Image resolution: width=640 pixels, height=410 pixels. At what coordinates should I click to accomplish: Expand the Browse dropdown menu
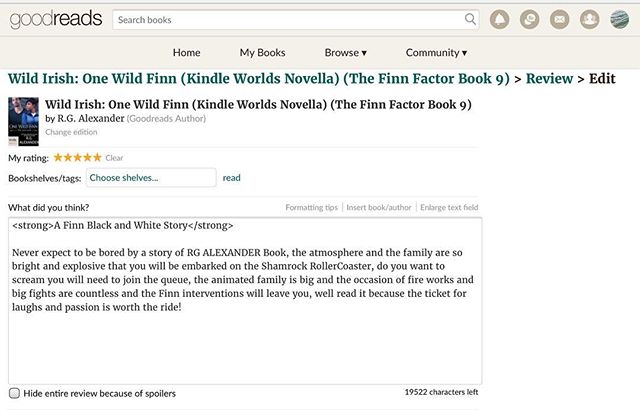[346, 52]
